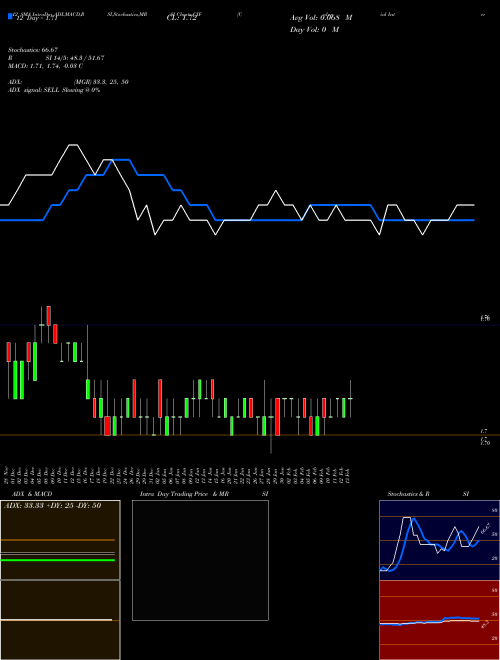500x660 pixels.
Task: Click the 'CL: 1.72' closing price text
Action: click(x=181, y=18)
